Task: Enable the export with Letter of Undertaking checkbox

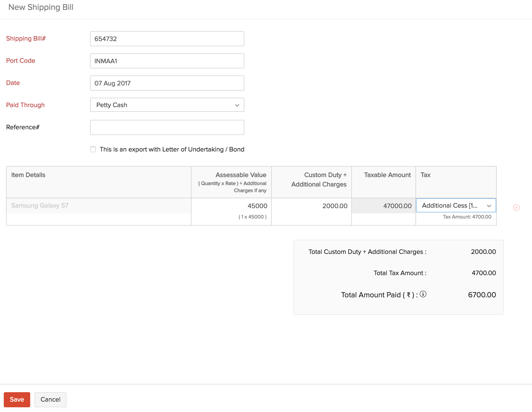Action: click(x=93, y=149)
